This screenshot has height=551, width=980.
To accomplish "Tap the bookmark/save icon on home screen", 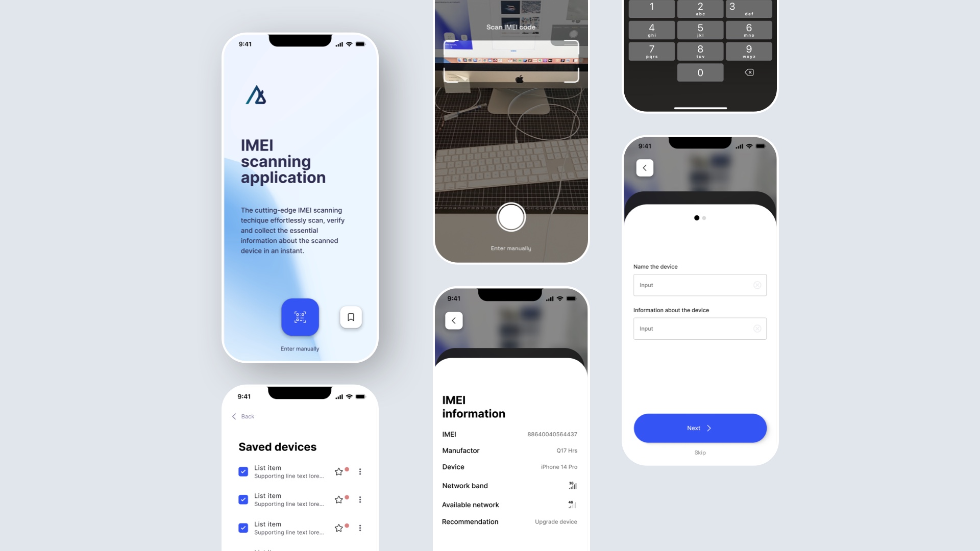I will (x=351, y=317).
